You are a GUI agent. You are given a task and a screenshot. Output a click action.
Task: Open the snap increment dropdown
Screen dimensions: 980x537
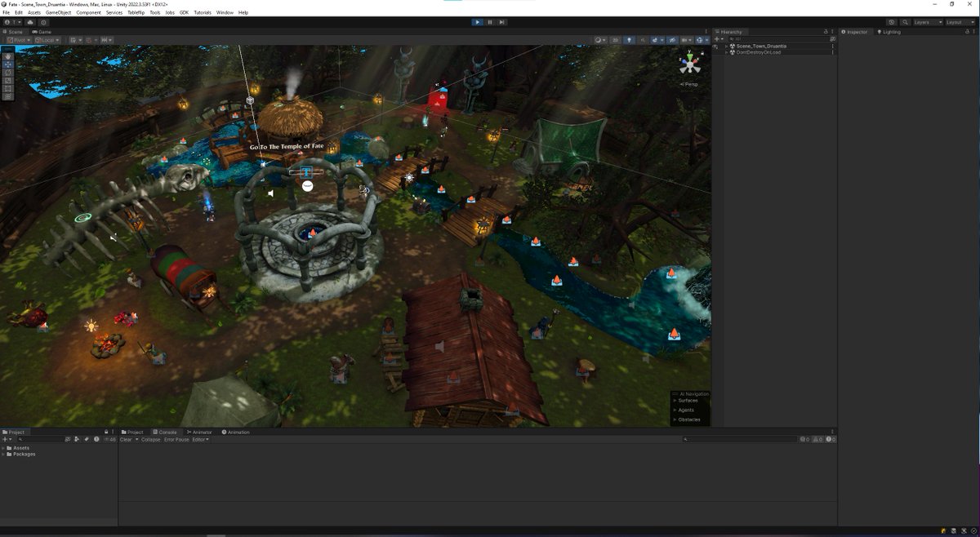[x=107, y=39]
